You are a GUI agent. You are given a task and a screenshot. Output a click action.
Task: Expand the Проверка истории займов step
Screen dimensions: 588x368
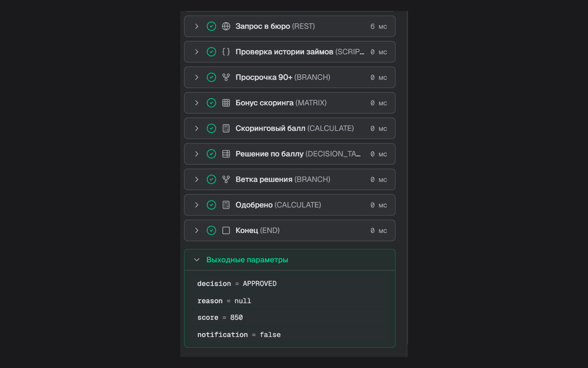click(197, 52)
